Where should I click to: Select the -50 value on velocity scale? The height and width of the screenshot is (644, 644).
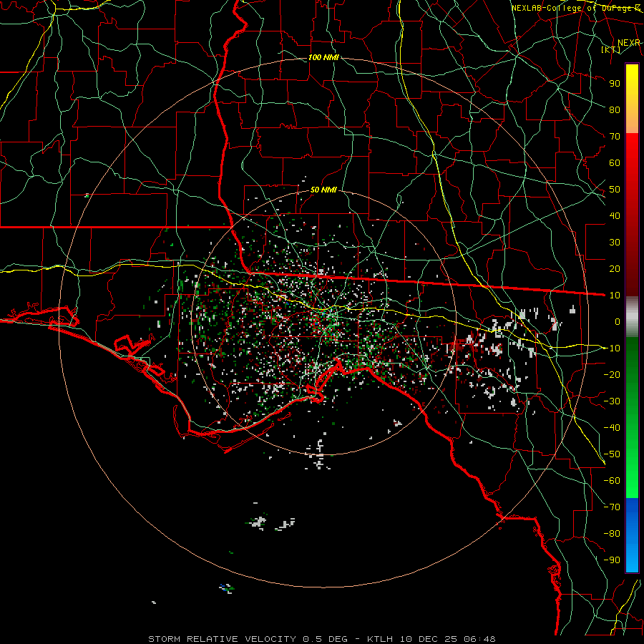point(612,454)
